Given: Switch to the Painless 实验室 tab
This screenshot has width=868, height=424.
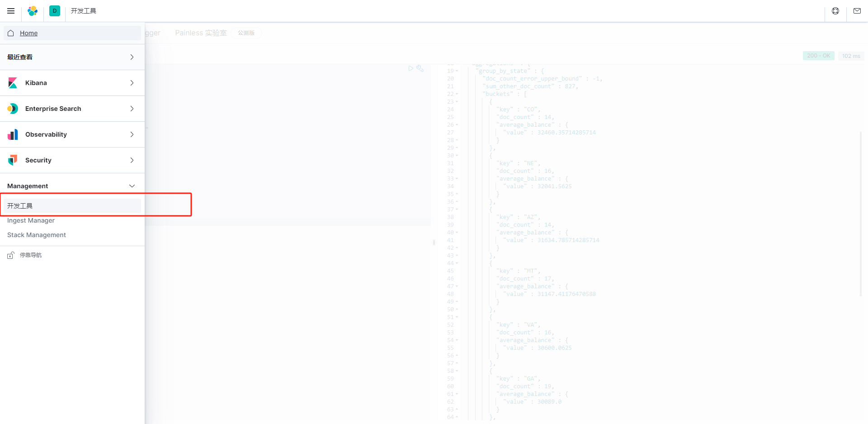Looking at the screenshot, I should click(x=201, y=33).
